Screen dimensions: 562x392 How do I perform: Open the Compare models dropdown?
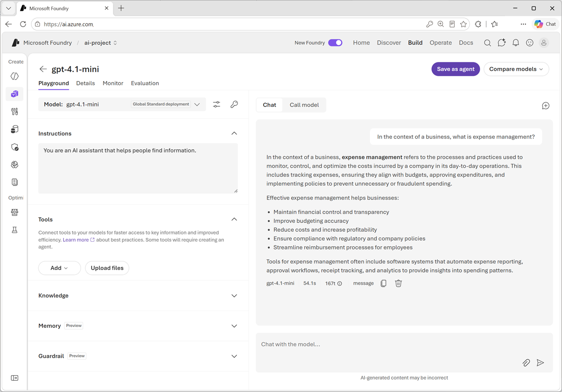(x=516, y=69)
